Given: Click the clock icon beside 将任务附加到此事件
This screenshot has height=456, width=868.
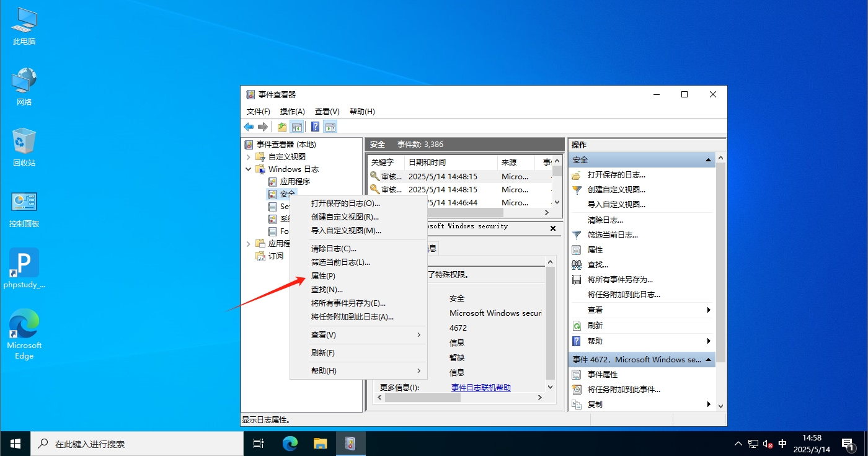Looking at the screenshot, I should pos(577,390).
